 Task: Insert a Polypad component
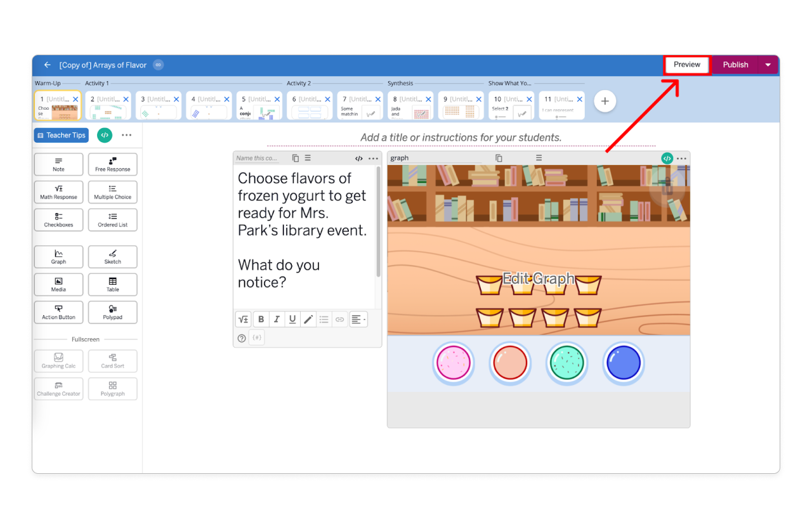[112, 312]
